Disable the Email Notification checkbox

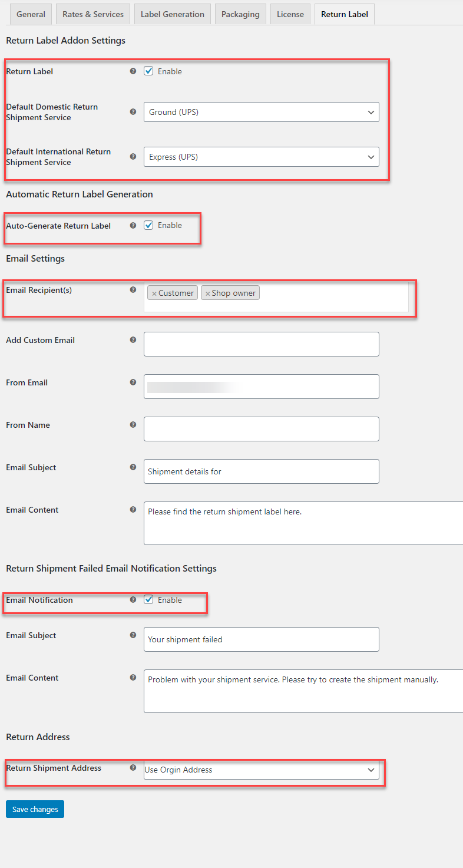(x=149, y=600)
